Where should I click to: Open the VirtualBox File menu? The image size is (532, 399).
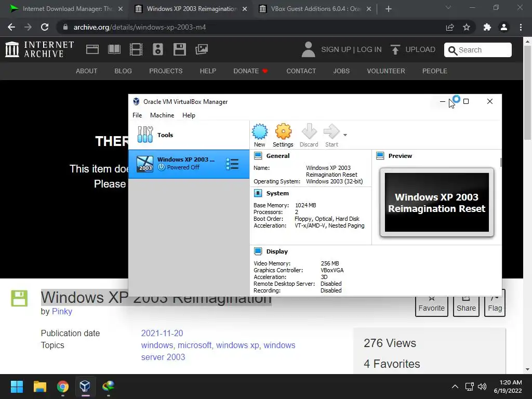point(137,115)
